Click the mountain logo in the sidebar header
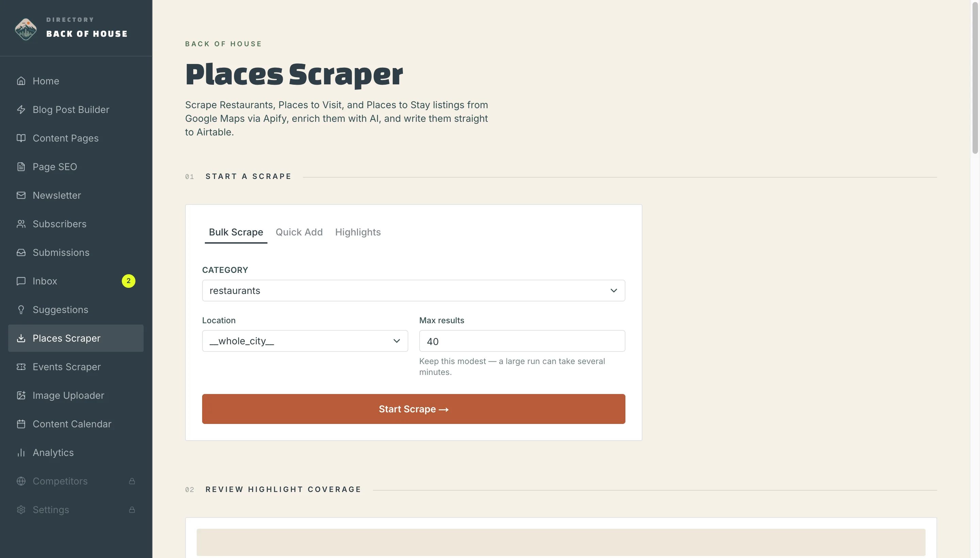This screenshot has height=558, width=980. pyautogui.click(x=26, y=29)
